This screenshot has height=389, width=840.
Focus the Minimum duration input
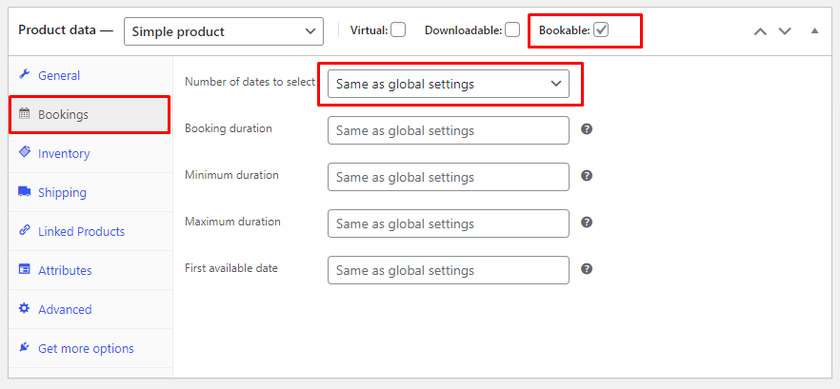coord(448,177)
